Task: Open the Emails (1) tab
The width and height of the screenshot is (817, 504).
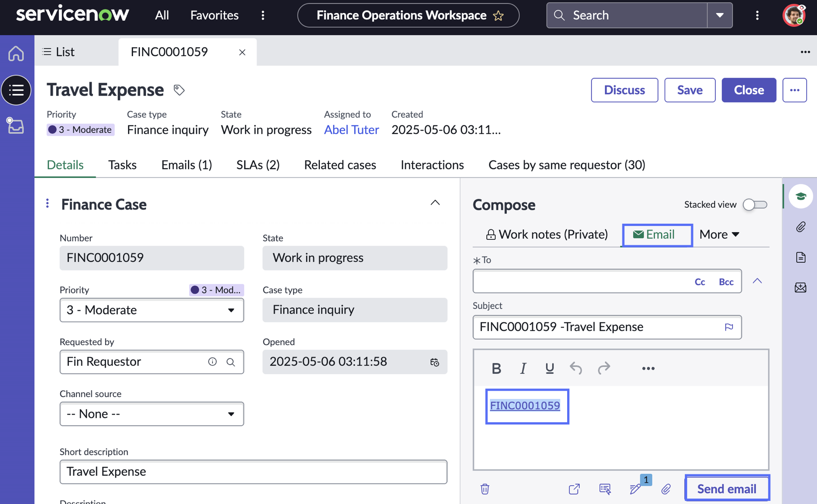Action: [186, 165]
